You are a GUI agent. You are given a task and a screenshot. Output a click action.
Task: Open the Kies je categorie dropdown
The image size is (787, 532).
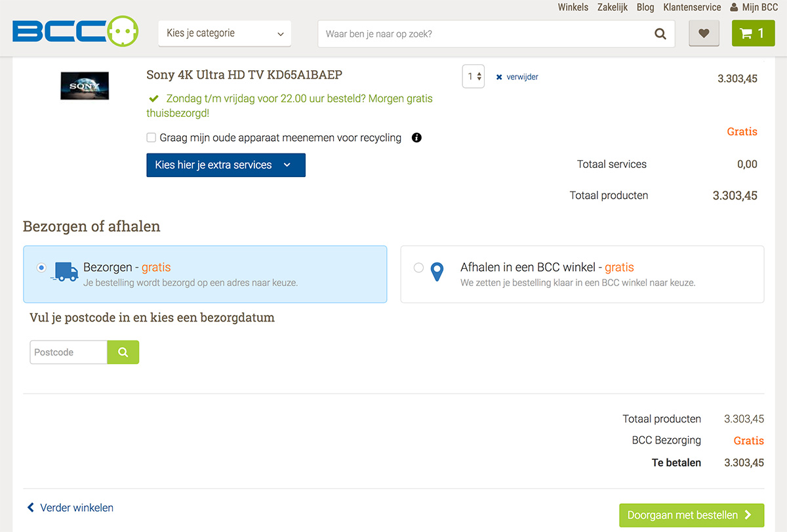[x=225, y=33]
